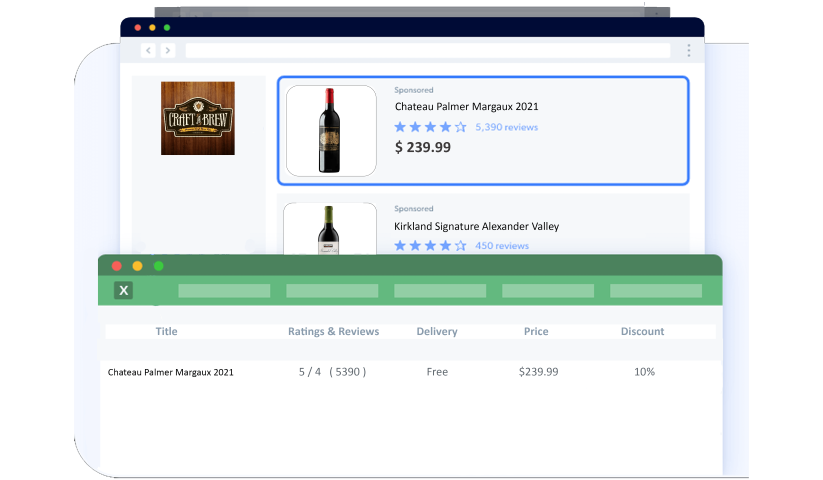Screen dimensions: 823x480
Task: Open the Kirkland Signature bottle thumbnail
Action: pos(330,229)
